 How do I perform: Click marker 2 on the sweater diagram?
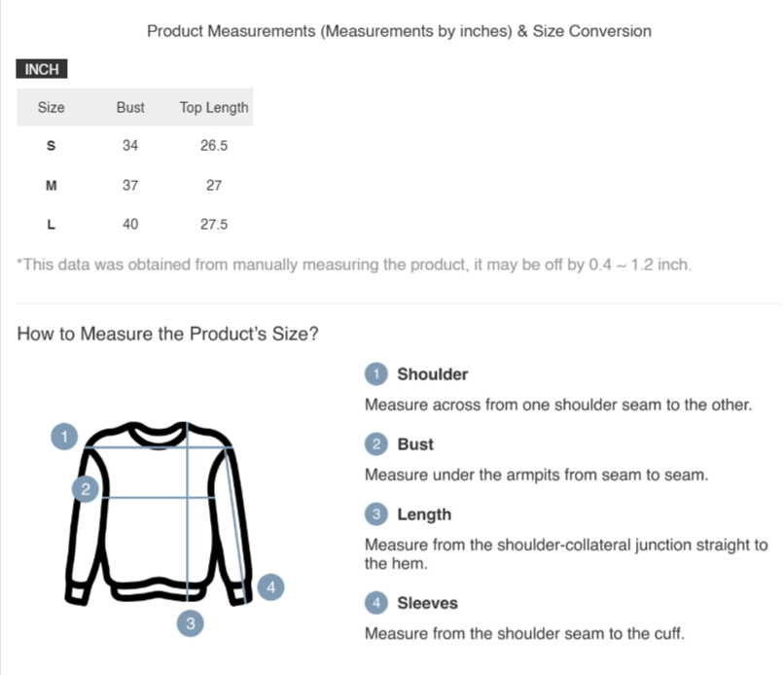tap(86, 489)
